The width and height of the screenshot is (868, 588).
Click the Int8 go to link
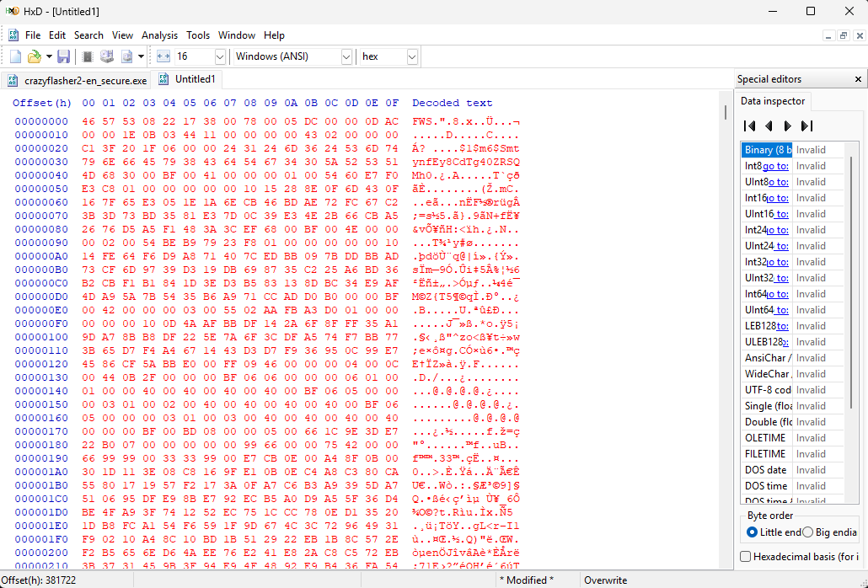[x=775, y=166]
